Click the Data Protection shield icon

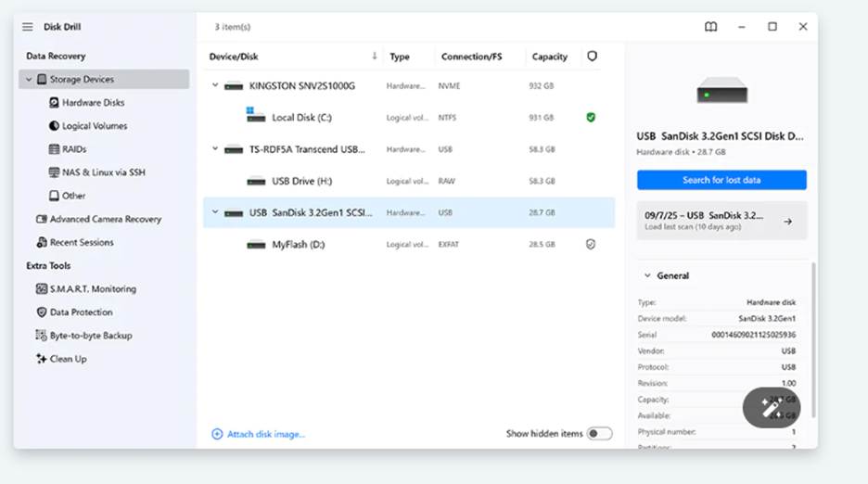pyautogui.click(x=42, y=312)
